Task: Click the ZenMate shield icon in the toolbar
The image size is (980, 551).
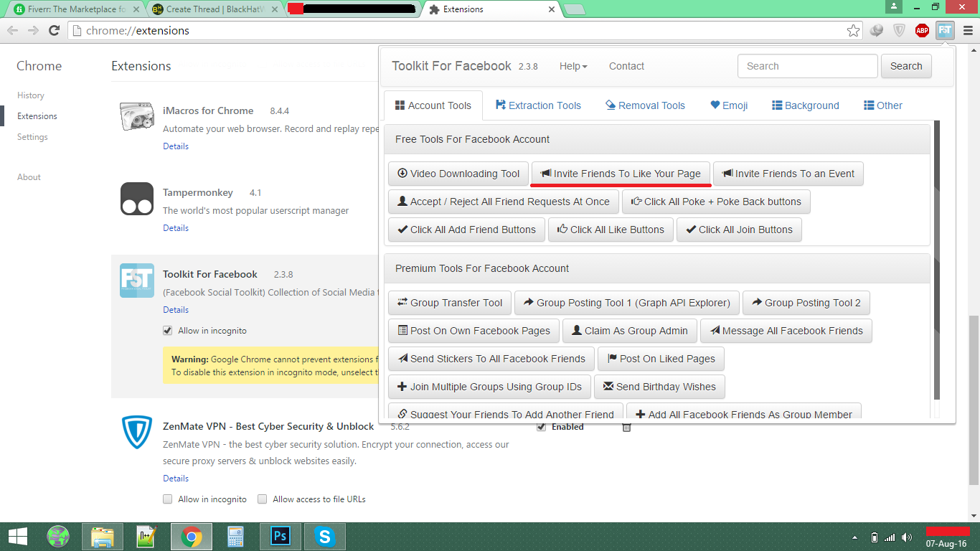Action: pos(899,30)
